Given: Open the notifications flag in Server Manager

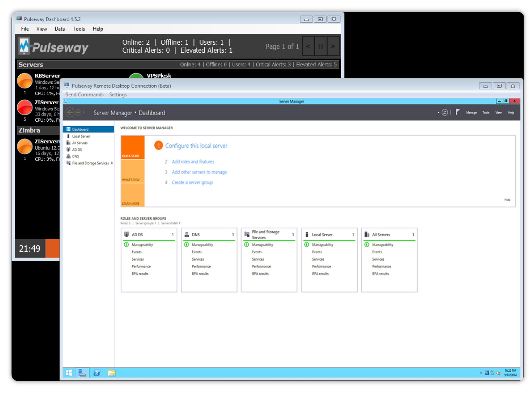Looking at the screenshot, I should [x=458, y=112].
